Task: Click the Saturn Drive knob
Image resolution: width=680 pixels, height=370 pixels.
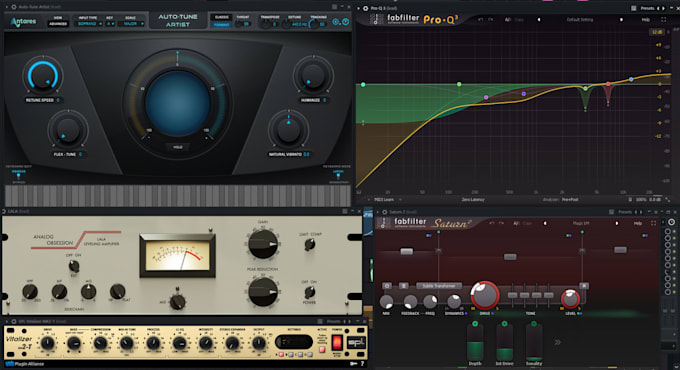Action: coord(485,295)
